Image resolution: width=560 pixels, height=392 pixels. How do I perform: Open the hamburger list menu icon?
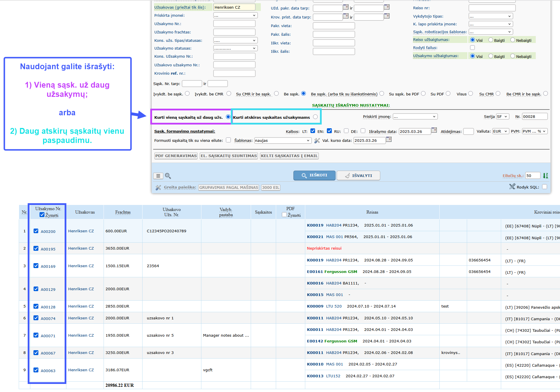pyautogui.click(x=158, y=176)
